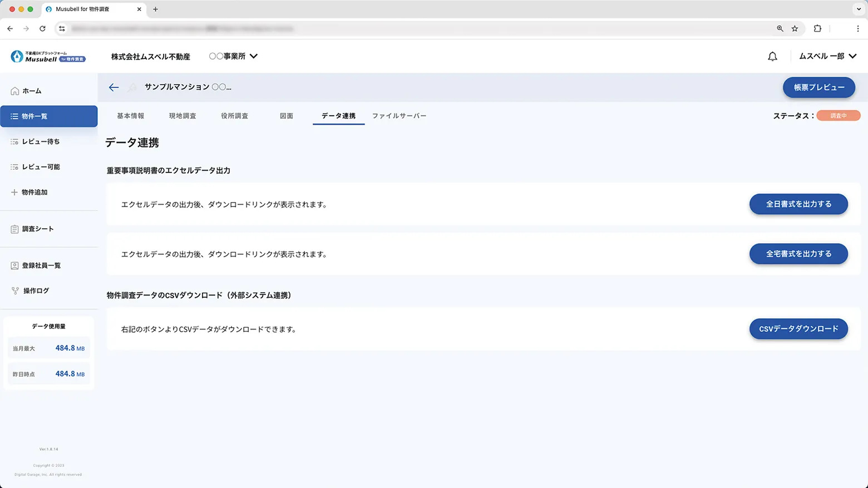Select ホーム in the sidebar
This screenshot has height=488, width=868.
coord(32,90)
